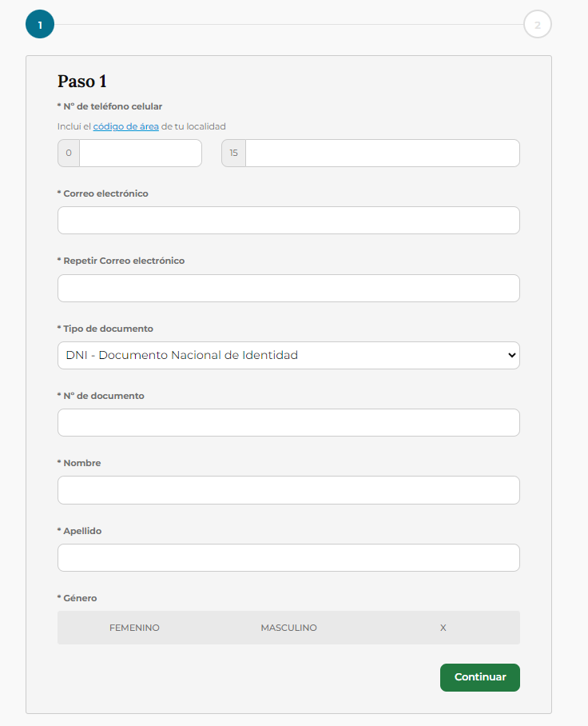Select MASCULINO gender option

[x=288, y=628]
